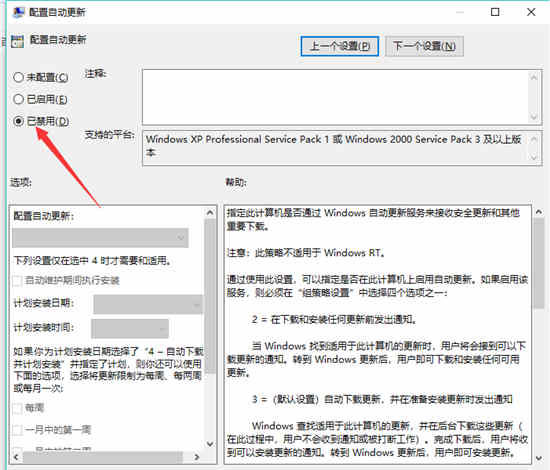Open the 计划安装时间 dropdown

click(130, 329)
